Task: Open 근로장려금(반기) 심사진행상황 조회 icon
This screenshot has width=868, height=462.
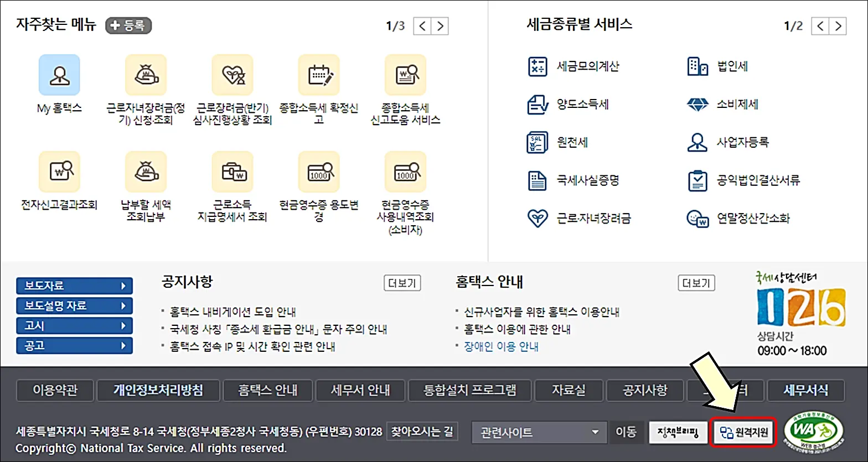Action: pyautogui.click(x=232, y=75)
